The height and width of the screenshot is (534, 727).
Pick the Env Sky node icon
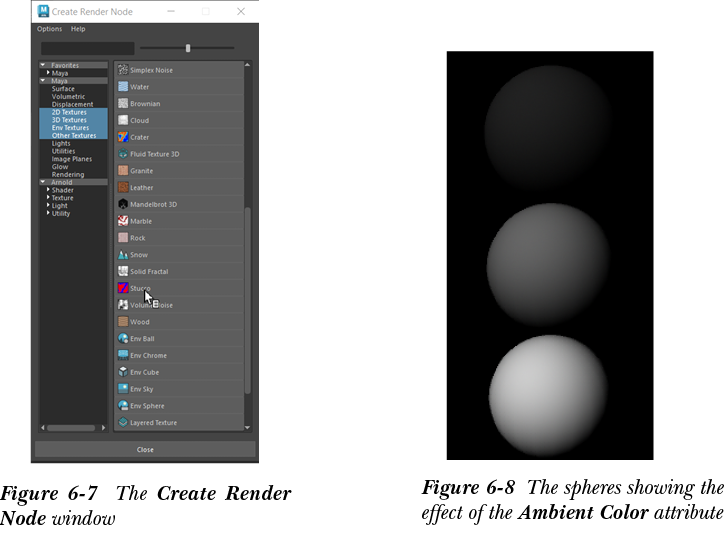[123, 389]
